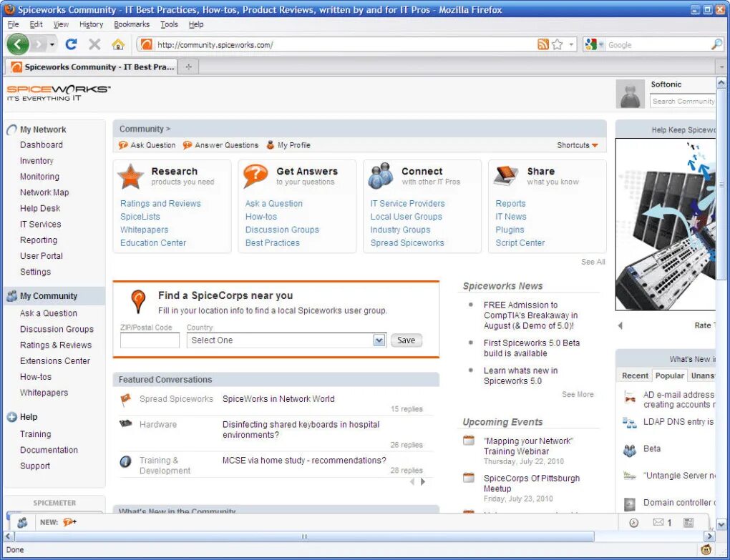Click See More under Spiceworks News
Image resolution: width=730 pixels, height=560 pixels.
point(578,394)
